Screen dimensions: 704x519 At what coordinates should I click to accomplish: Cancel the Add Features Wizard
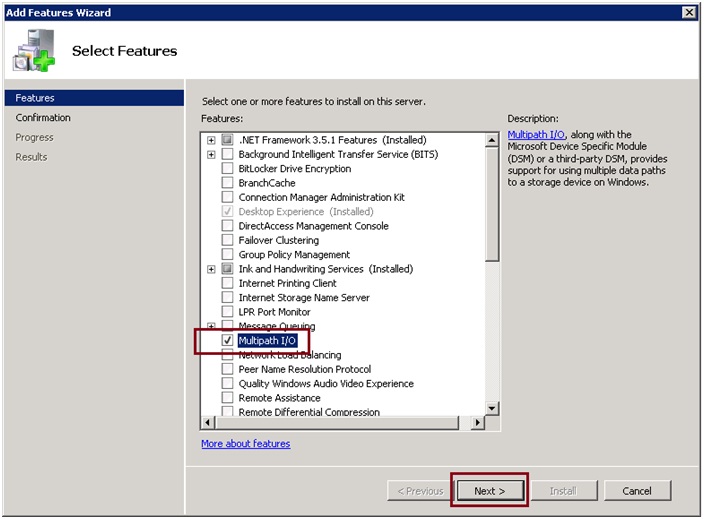(x=638, y=491)
